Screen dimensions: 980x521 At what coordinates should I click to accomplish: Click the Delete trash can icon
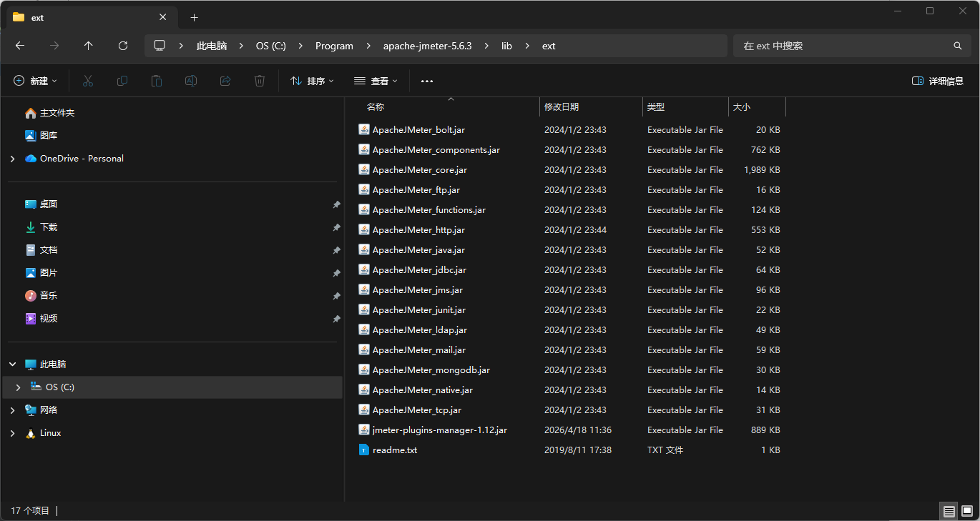(260, 81)
